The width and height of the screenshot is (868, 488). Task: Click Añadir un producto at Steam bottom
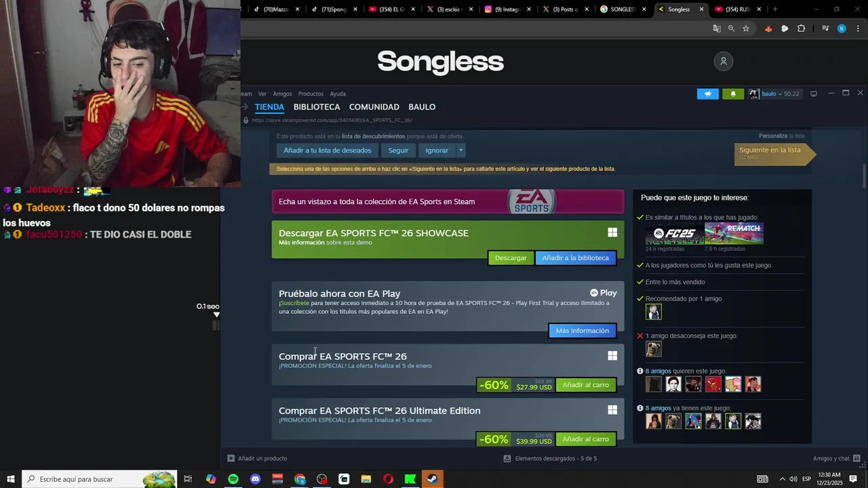[x=257, y=458]
